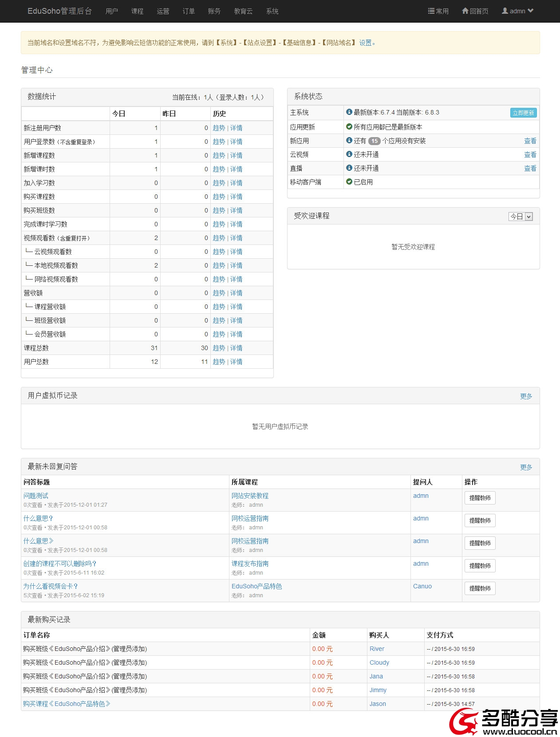The image size is (560, 737).
Task: Open 趋势 for 新注册用户数
Action: pos(219,128)
